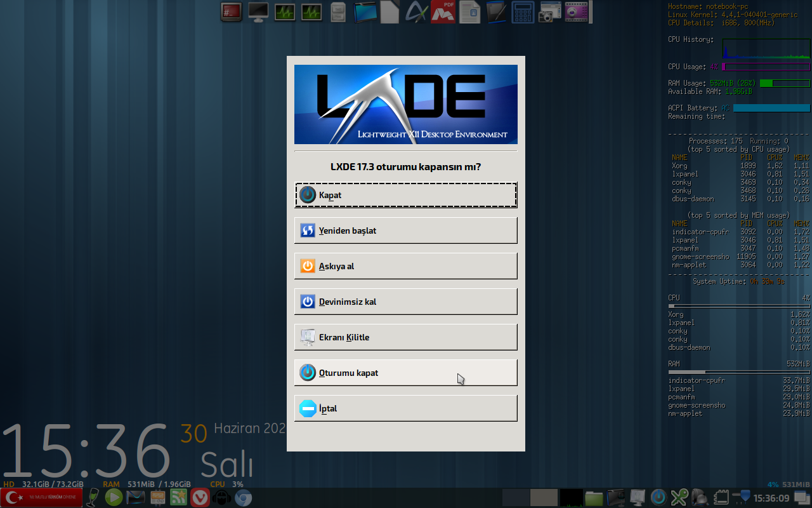Screen dimensions: 812x508
Task: Click the helmet-shaped tray icon
Action: click(700, 498)
